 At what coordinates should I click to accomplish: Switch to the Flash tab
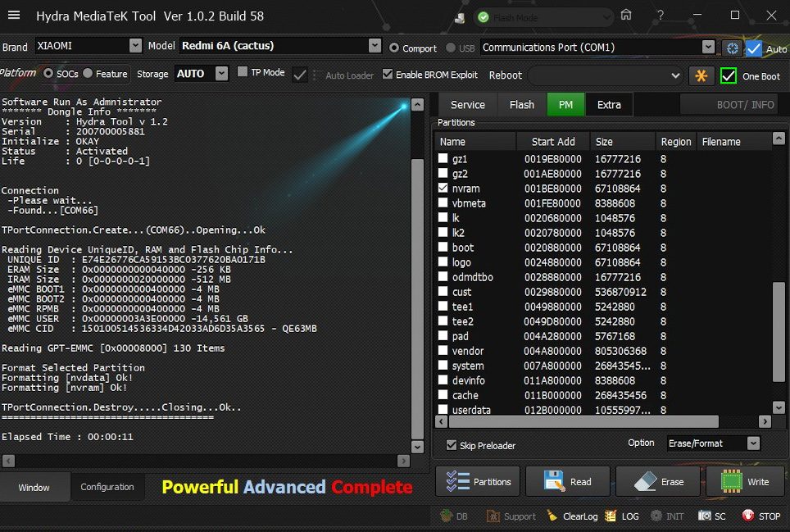(521, 105)
